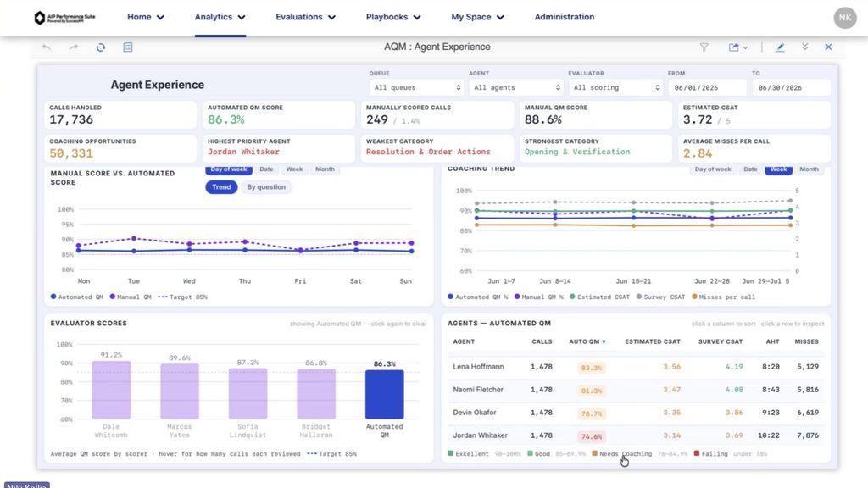Click the AIP Performance Suite logo

coord(64,18)
